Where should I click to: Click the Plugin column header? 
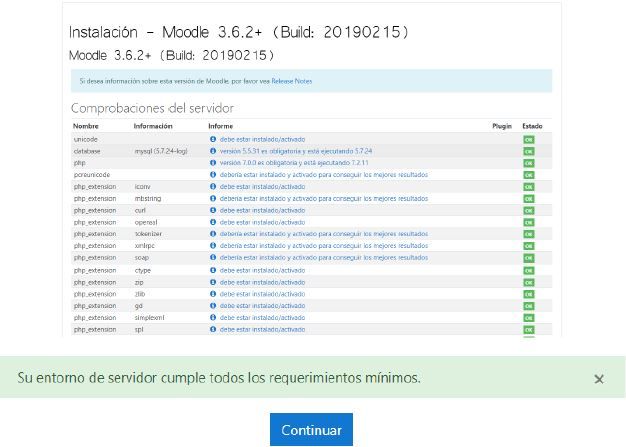coord(502,126)
